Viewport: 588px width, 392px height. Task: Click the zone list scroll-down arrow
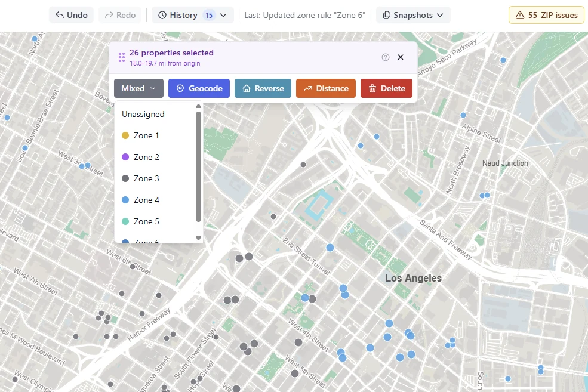[198, 238]
